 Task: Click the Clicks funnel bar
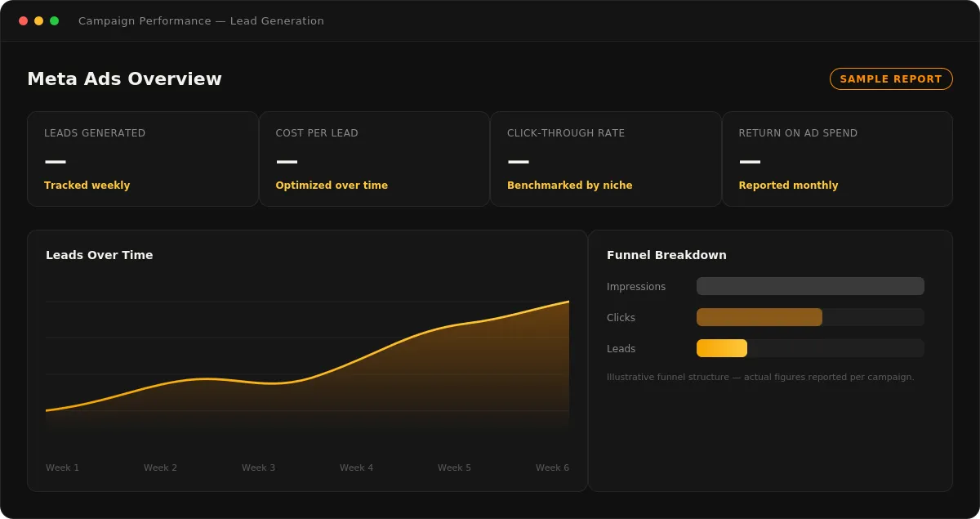click(x=759, y=317)
